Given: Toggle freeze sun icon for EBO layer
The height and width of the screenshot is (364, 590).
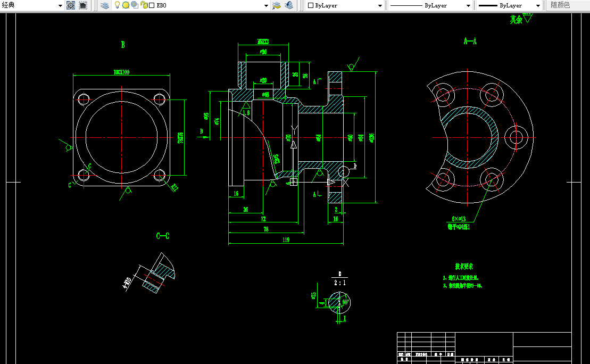Looking at the screenshot, I should [126, 5].
